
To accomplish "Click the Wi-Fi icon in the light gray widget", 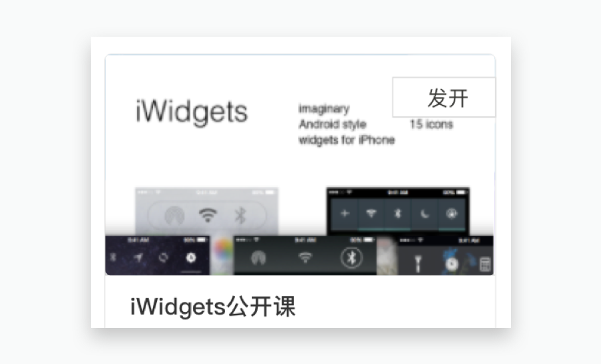I will 208,215.
